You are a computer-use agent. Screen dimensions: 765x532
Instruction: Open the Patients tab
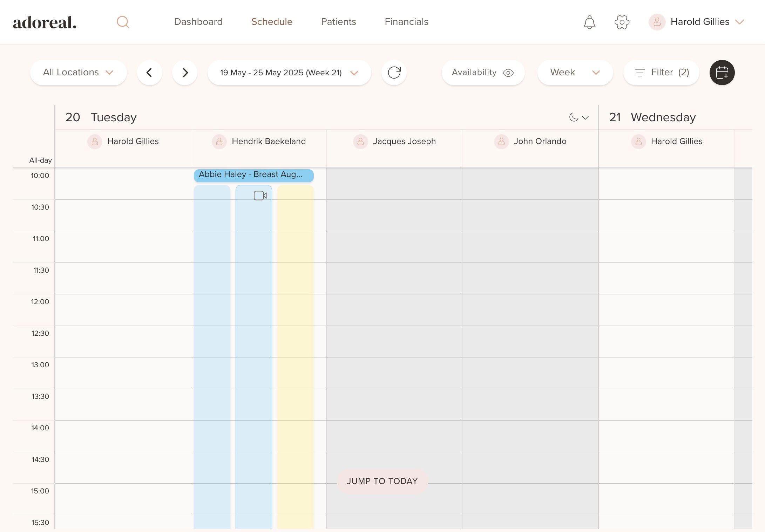pyautogui.click(x=338, y=22)
